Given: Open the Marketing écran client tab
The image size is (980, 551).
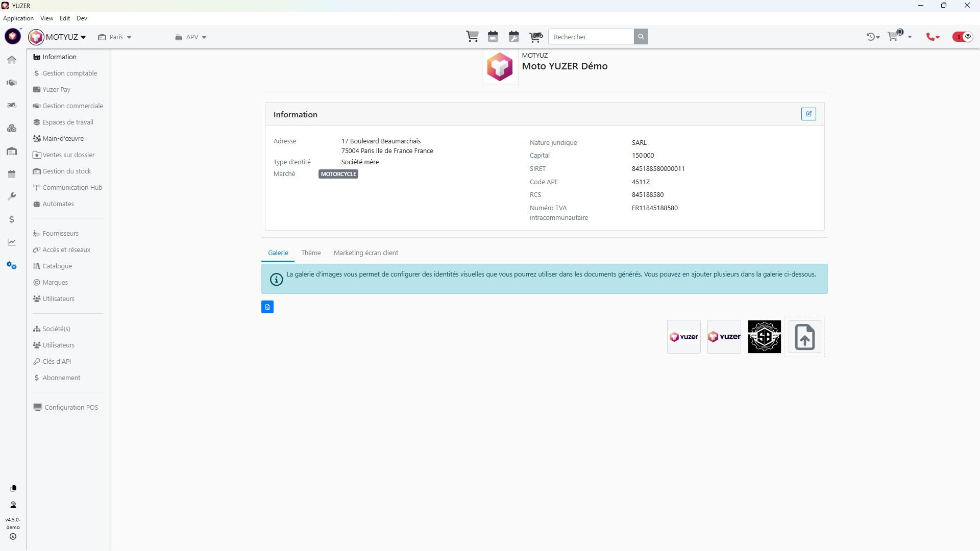Looking at the screenshot, I should click(x=365, y=253).
